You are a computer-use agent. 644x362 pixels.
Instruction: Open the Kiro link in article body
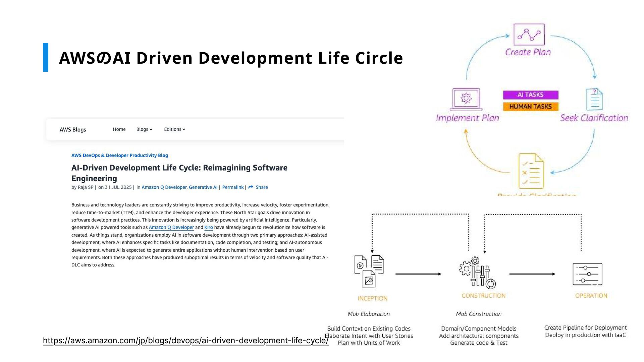click(x=209, y=227)
